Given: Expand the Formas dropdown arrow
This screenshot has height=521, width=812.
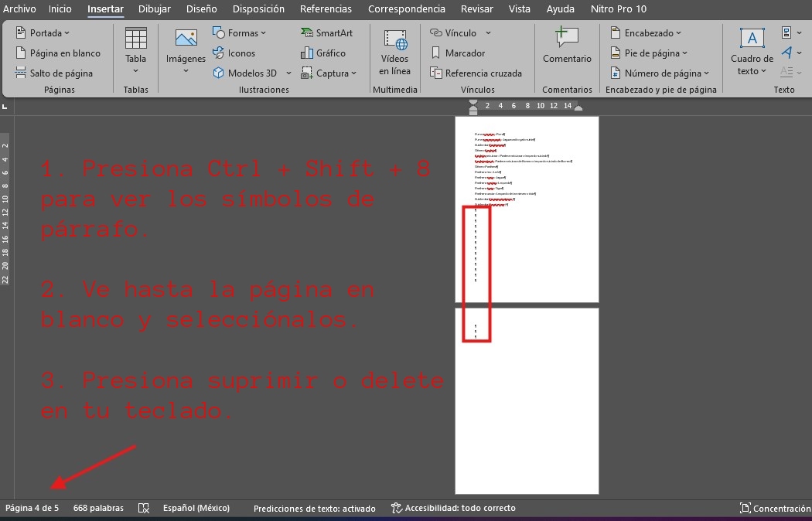Looking at the screenshot, I should coord(263,33).
